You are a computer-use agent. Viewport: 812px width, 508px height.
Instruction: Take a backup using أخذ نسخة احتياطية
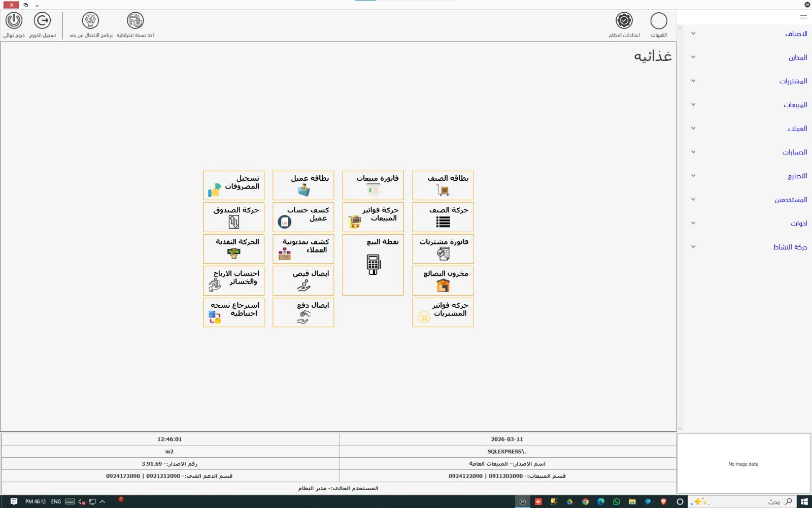point(134,24)
